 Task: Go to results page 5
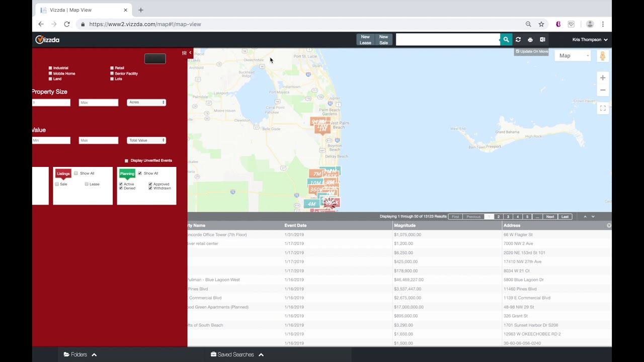(x=527, y=217)
